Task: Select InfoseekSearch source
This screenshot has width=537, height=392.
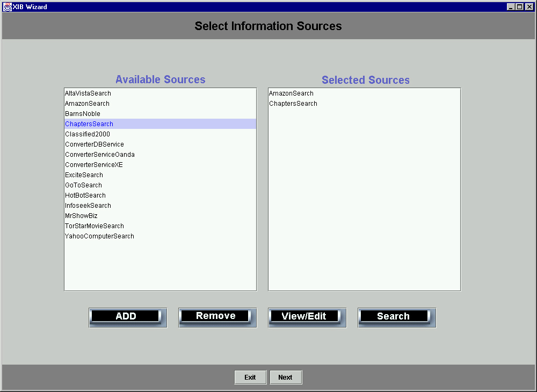Action: click(x=160, y=206)
